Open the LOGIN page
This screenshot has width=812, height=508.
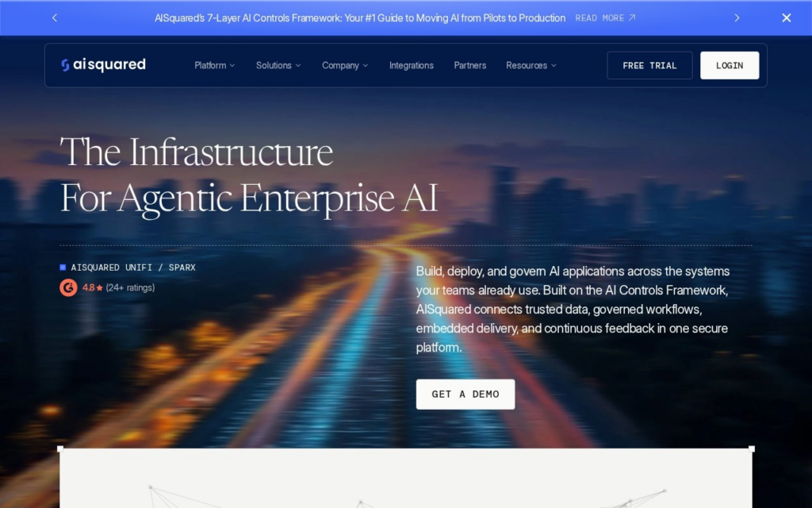tap(730, 65)
